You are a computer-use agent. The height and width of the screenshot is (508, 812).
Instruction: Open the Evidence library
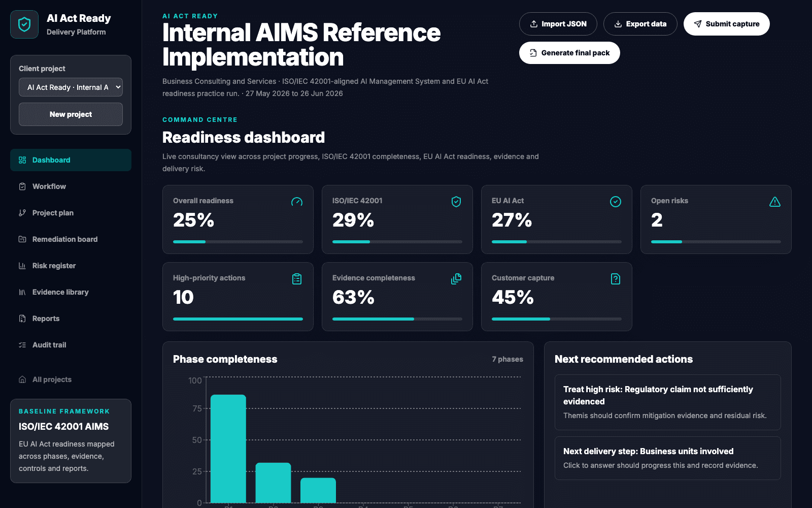[x=71, y=292]
